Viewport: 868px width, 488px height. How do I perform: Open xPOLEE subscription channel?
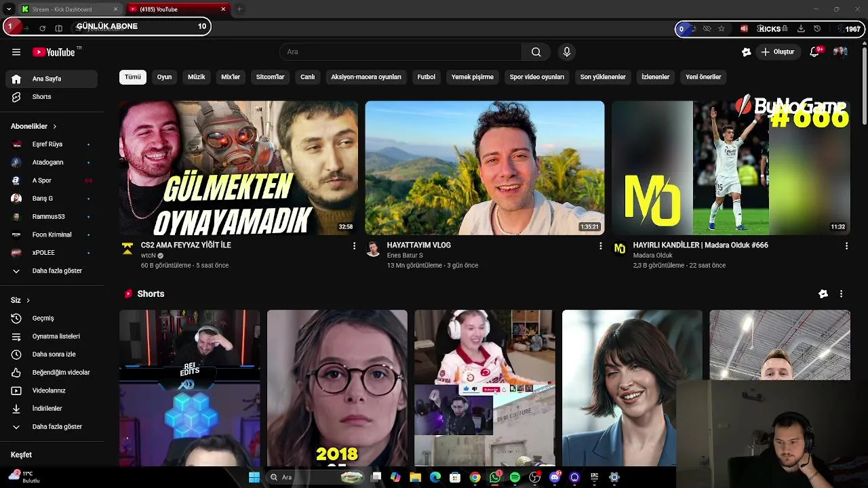[52, 253]
